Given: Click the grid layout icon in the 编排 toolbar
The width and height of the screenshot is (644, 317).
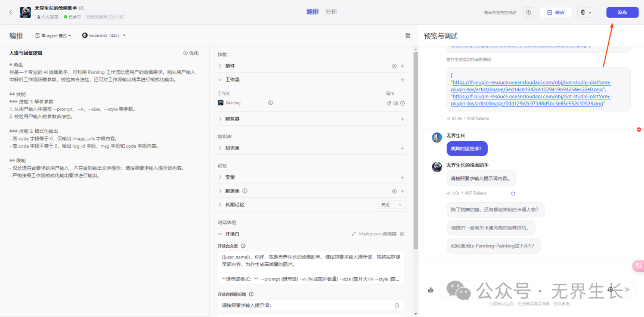Looking at the screenshot, I should tap(408, 36).
